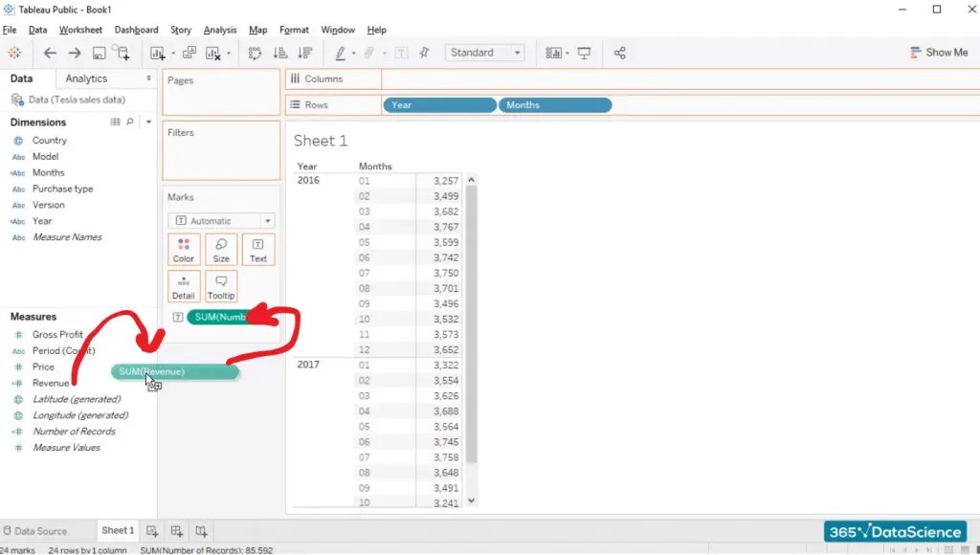
Task: Click the swap rows and columns toolbar icon
Action: 256,53
